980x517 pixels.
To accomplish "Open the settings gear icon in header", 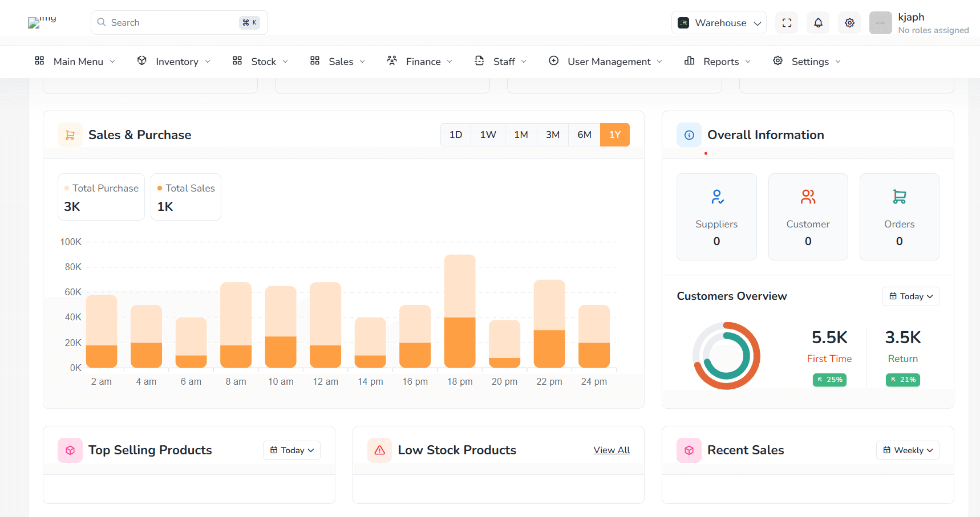I will [x=849, y=23].
